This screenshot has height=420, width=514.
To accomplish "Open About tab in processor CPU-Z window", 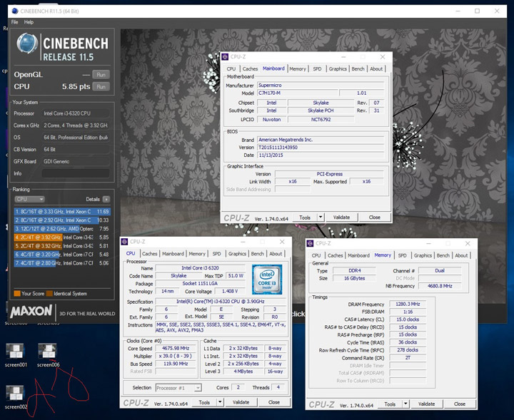I will coord(276,254).
